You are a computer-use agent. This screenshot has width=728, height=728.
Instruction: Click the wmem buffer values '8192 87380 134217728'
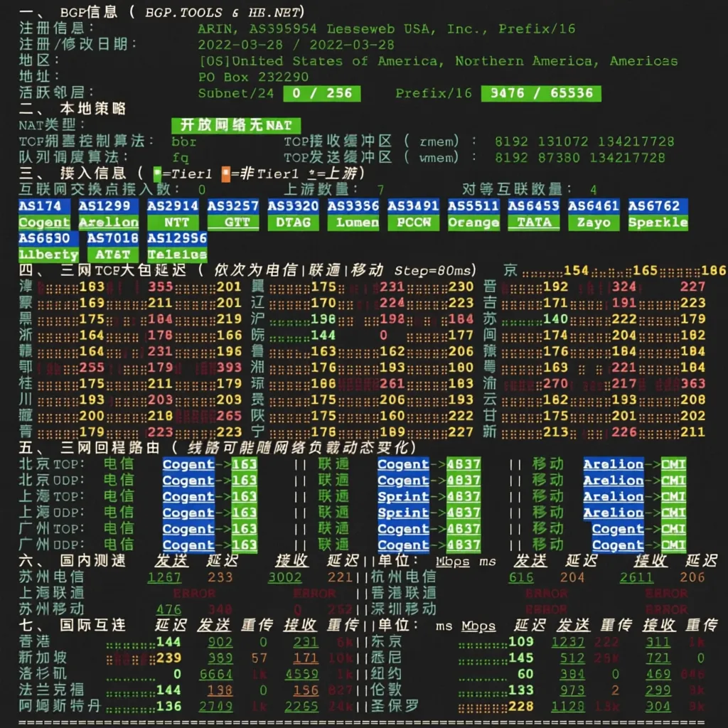[x=580, y=158]
